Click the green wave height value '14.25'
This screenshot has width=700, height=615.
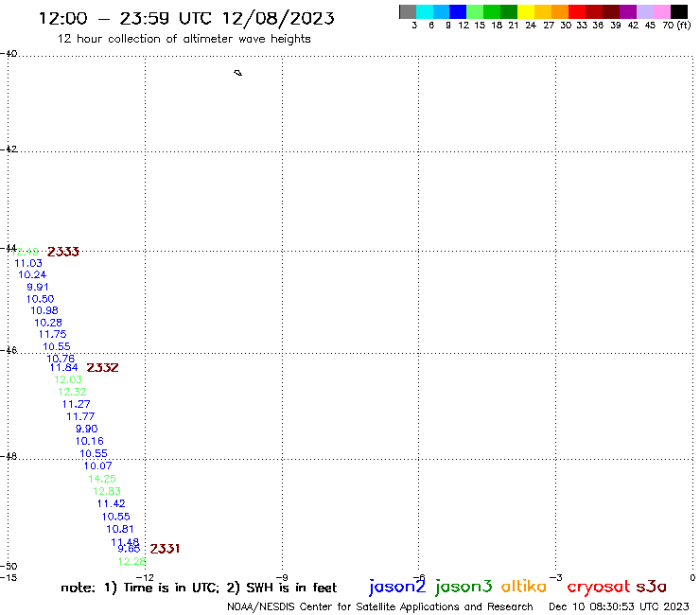(102, 479)
